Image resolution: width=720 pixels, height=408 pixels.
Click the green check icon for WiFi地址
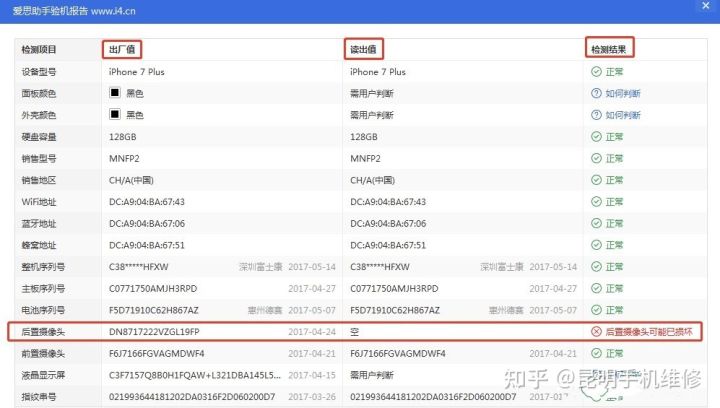596,202
